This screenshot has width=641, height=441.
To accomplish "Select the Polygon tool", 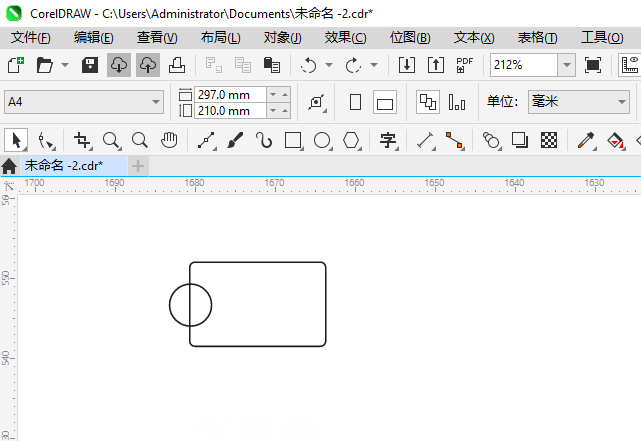I will [x=352, y=141].
